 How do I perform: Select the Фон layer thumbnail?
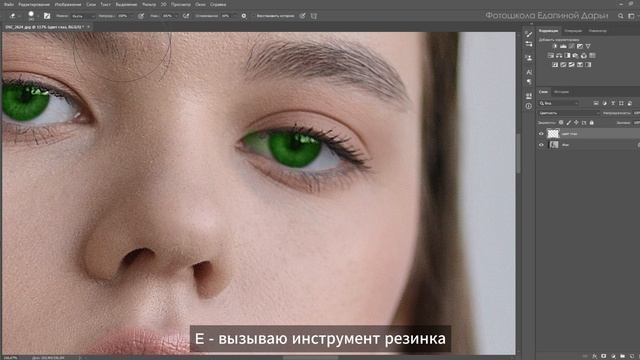(x=553, y=144)
